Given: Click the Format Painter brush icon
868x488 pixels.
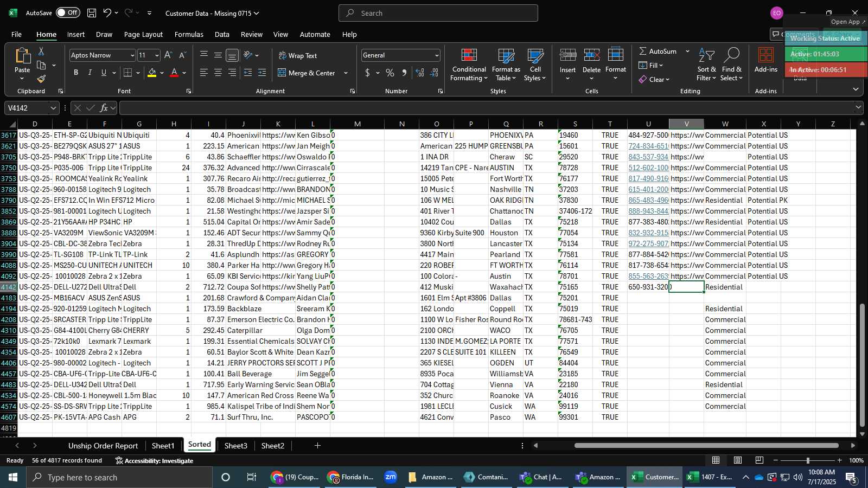Looking at the screenshot, I should click(41, 79).
